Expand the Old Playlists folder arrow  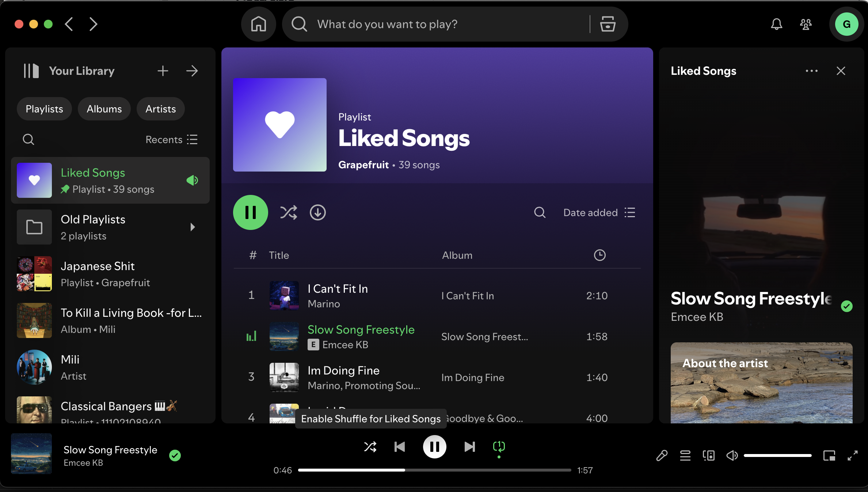coord(193,227)
